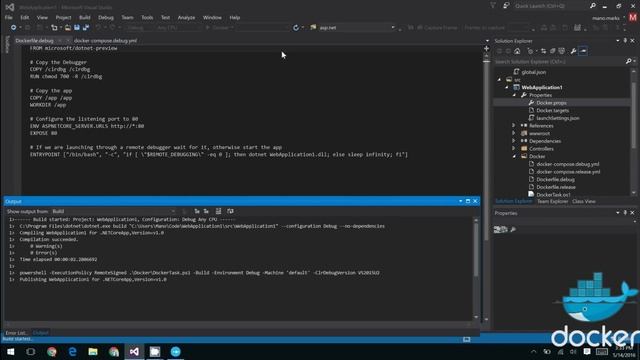Open the Task View taskbar icon
The width and height of the screenshot is (640, 360).
(31, 352)
